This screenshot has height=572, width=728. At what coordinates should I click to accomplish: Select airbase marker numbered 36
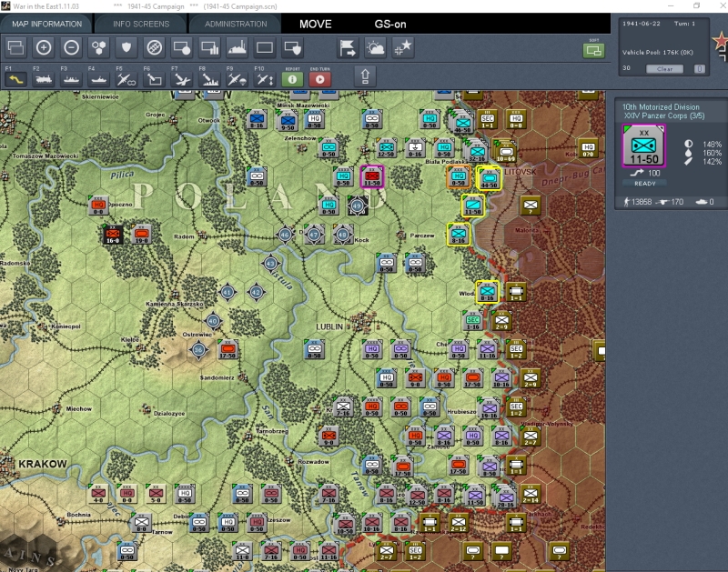[198, 350]
